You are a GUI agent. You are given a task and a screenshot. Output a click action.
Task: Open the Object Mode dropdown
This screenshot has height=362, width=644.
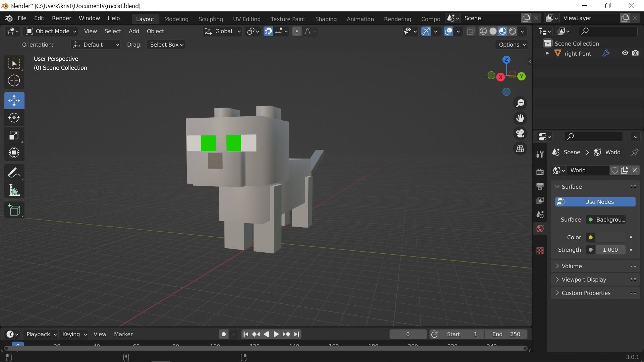click(x=51, y=31)
